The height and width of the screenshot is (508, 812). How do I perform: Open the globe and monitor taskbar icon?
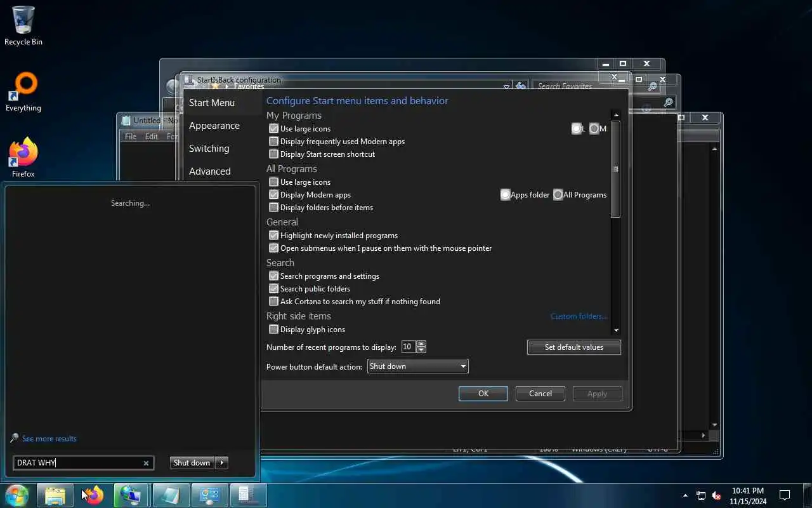pyautogui.click(x=131, y=495)
